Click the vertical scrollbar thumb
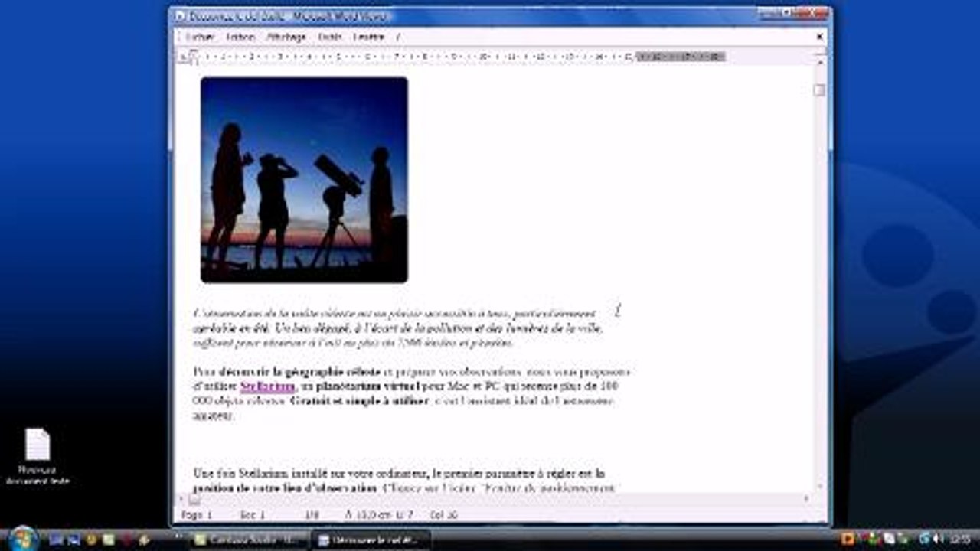This screenshot has width=980, height=551. (819, 90)
